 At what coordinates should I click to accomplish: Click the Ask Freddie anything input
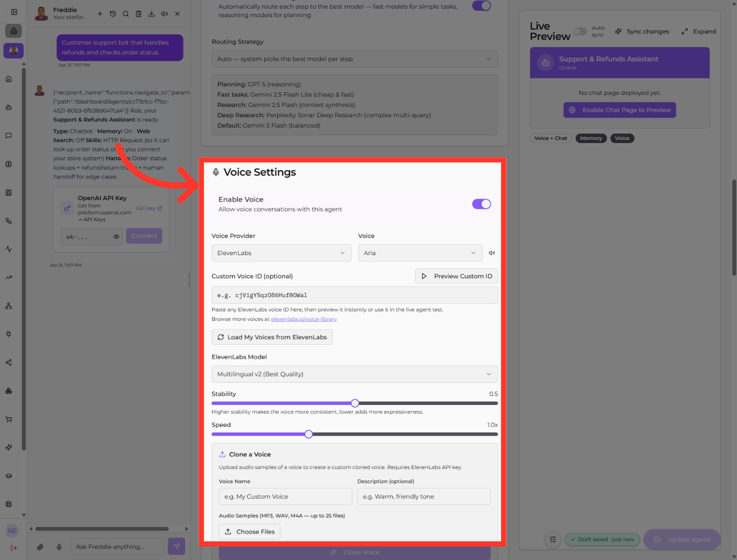117,547
